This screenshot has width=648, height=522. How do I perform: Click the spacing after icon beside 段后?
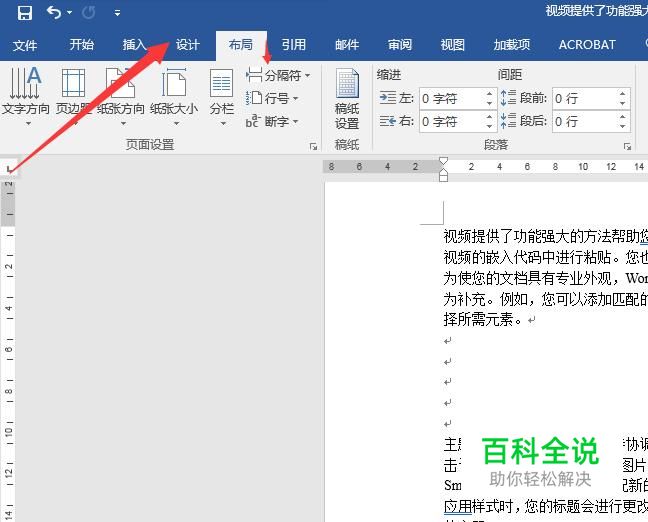(x=508, y=121)
